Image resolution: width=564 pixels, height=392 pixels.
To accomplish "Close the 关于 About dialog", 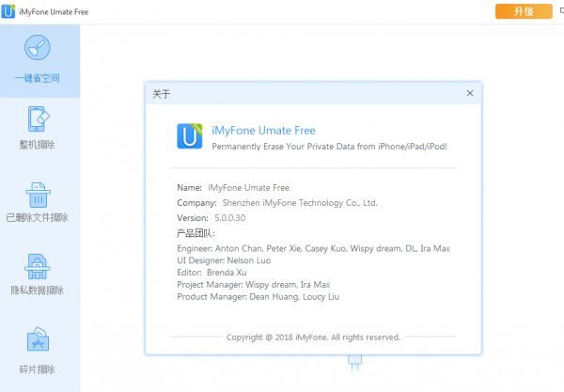I will pyautogui.click(x=470, y=93).
